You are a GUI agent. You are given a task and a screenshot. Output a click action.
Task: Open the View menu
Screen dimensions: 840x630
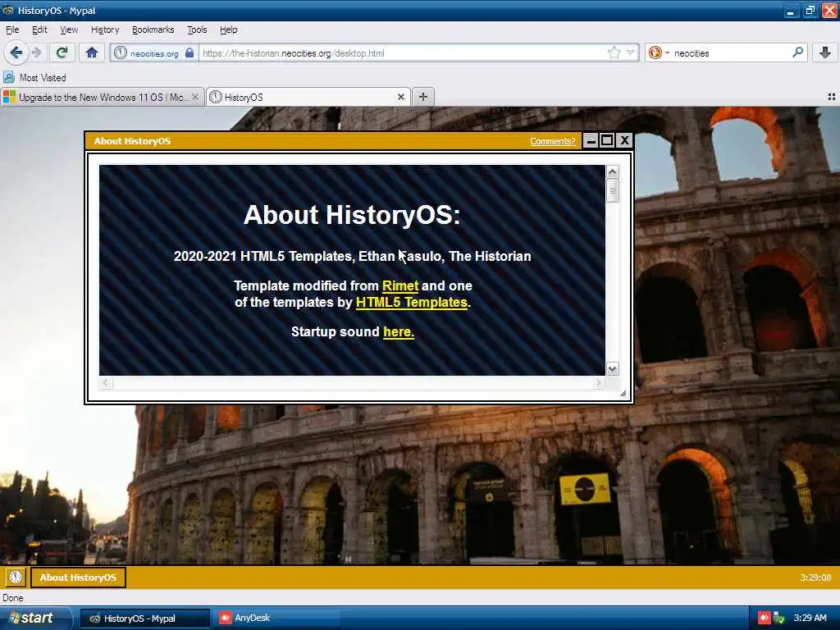69,30
